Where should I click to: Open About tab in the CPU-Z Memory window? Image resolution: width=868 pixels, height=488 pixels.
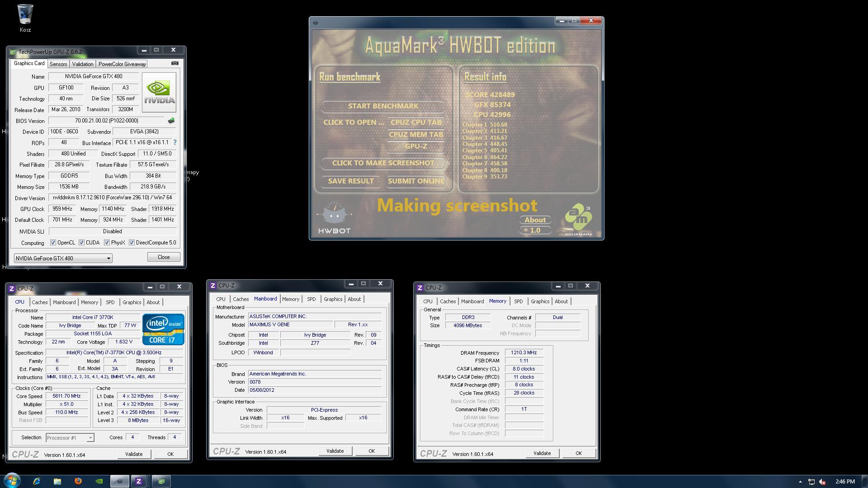click(x=561, y=301)
